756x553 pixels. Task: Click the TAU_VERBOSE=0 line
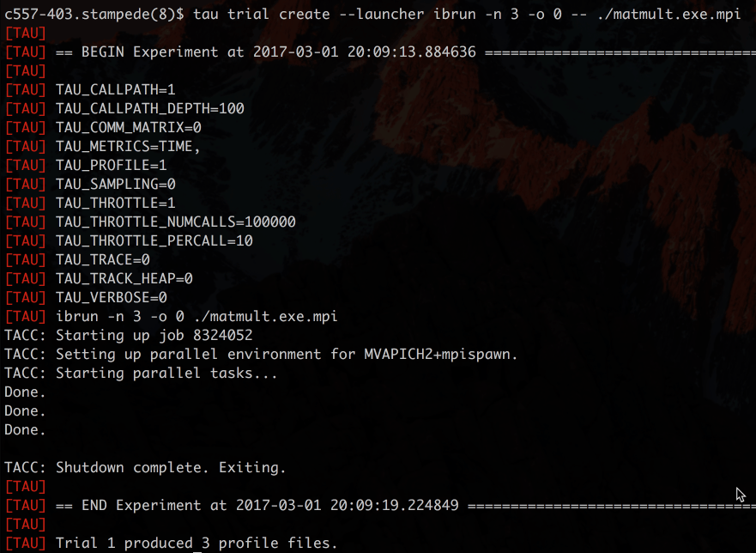86,297
